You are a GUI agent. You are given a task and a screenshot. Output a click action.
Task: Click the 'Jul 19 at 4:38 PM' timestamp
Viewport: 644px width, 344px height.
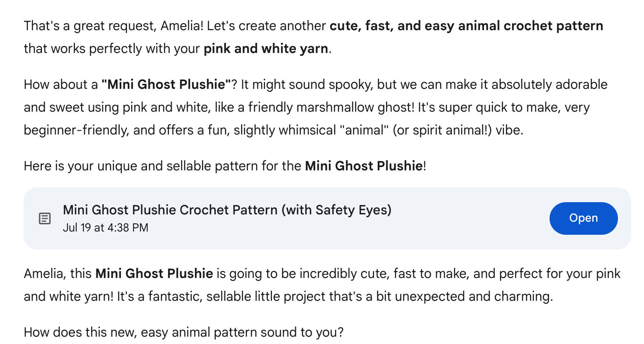[x=105, y=227]
